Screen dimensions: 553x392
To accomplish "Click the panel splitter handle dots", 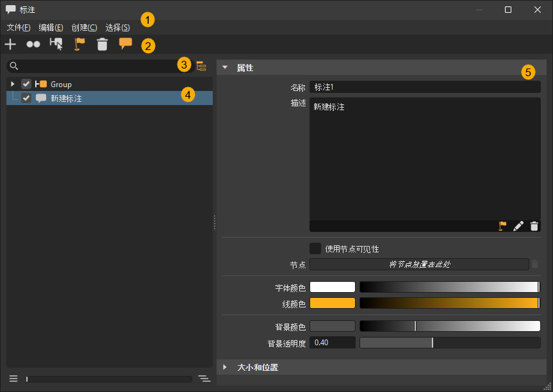I will point(215,222).
